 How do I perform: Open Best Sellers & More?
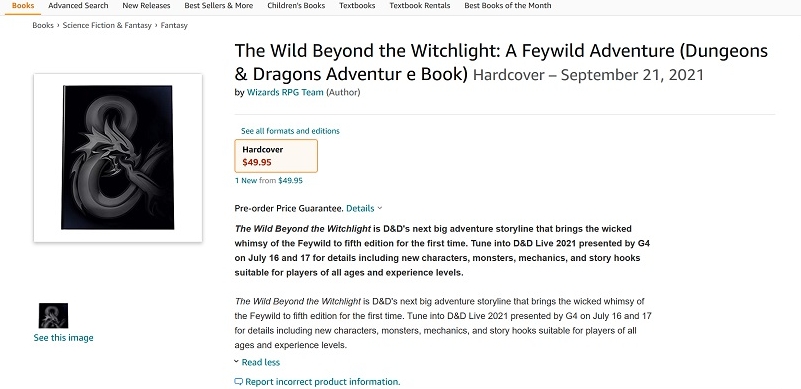point(219,6)
